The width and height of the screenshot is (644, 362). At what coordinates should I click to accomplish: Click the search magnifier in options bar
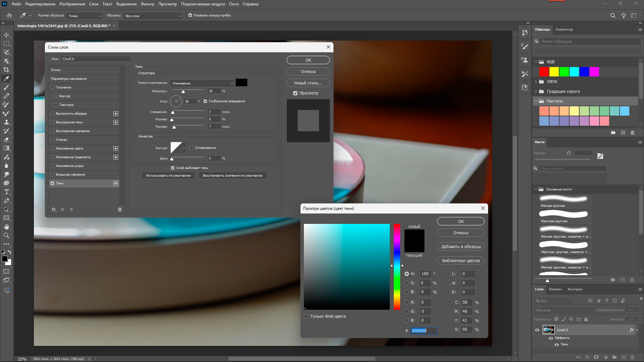612,15
